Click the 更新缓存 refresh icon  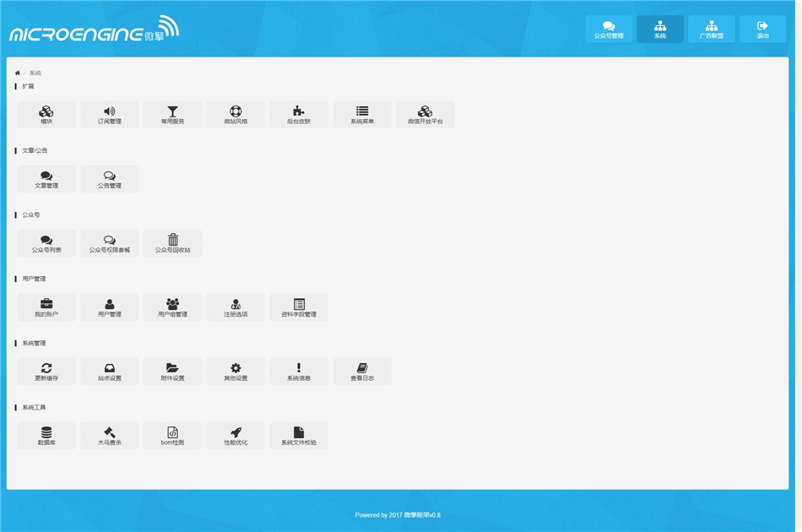(x=46, y=368)
